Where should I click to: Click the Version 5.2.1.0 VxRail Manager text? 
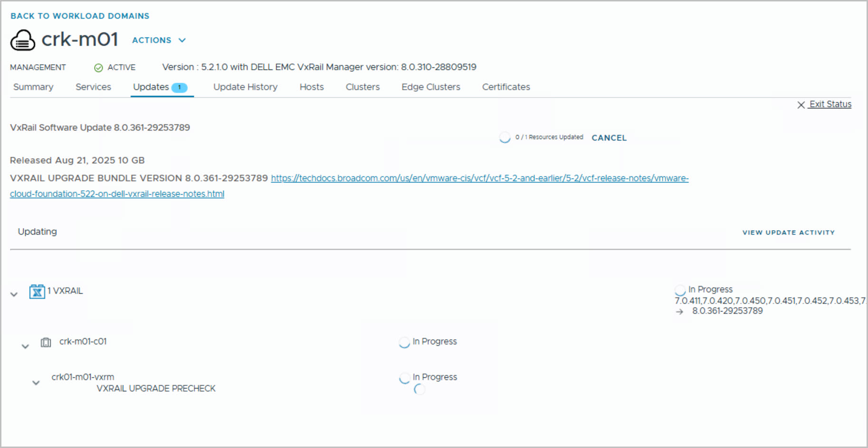tap(319, 67)
